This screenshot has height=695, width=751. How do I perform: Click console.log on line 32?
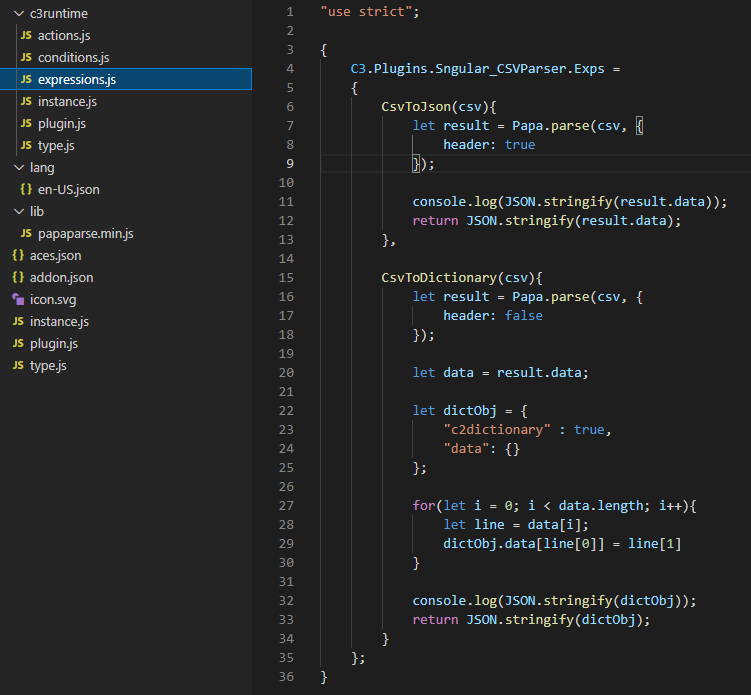click(x=455, y=601)
